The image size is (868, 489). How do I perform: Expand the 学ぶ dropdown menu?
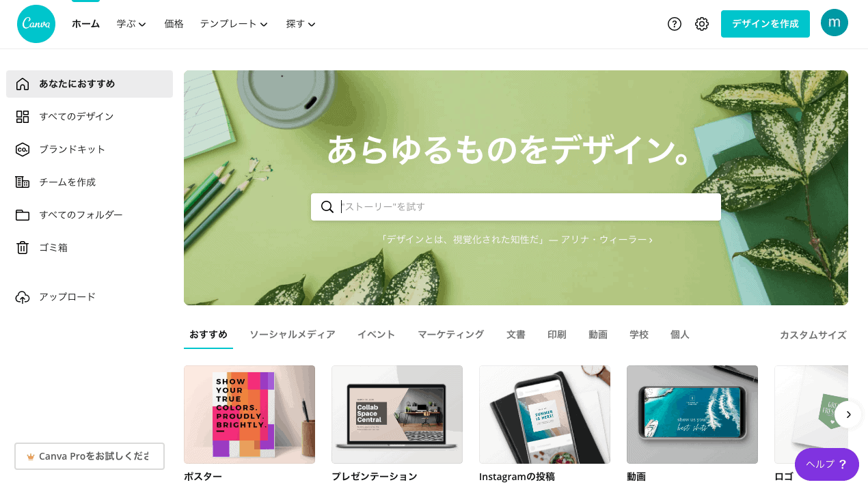[131, 24]
